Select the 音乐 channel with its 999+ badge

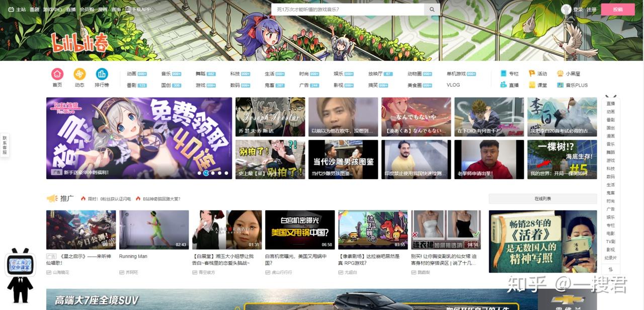pyautogui.click(x=171, y=73)
